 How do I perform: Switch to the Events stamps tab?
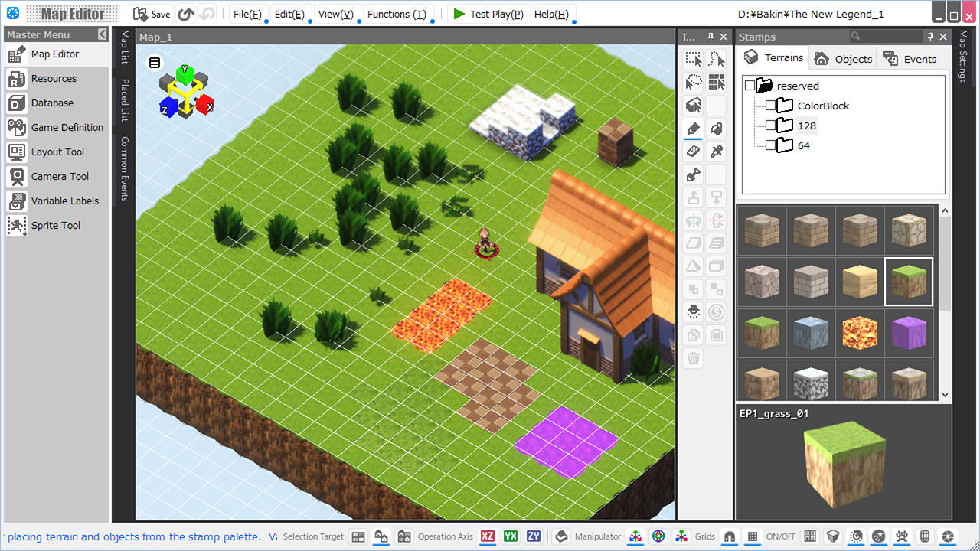point(910,58)
